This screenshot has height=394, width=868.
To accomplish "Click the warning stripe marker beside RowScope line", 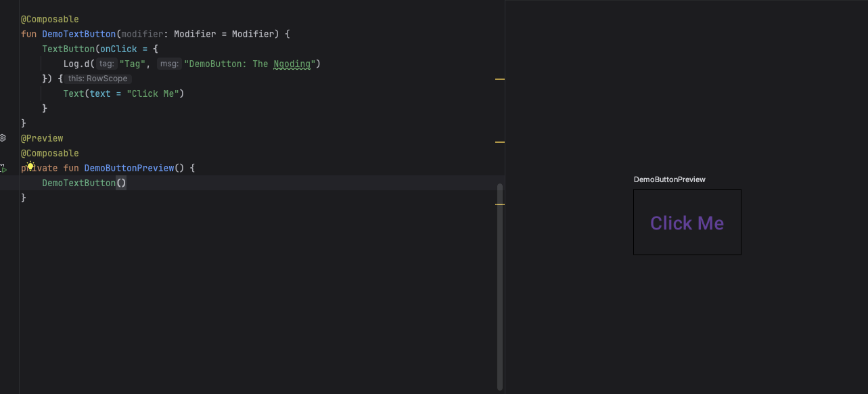I will tap(500, 79).
